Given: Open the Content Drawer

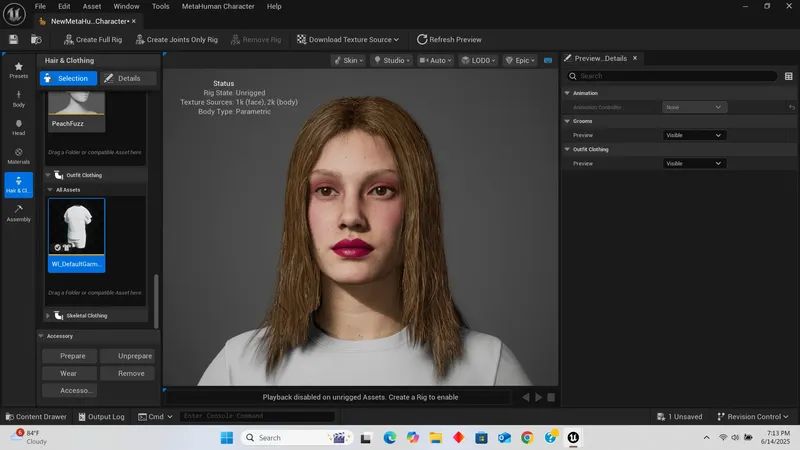Looking at the screenshot, I should coord(36,417).
